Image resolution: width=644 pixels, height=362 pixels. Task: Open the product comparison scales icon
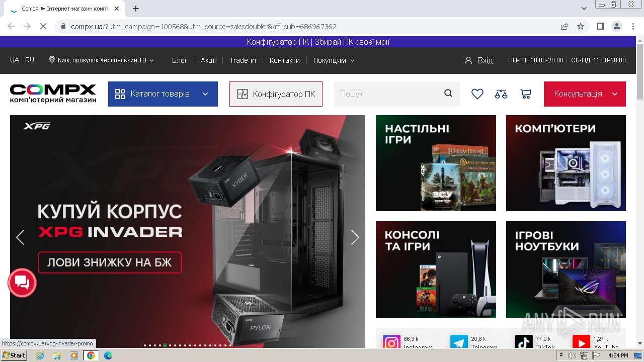point(501,94)
